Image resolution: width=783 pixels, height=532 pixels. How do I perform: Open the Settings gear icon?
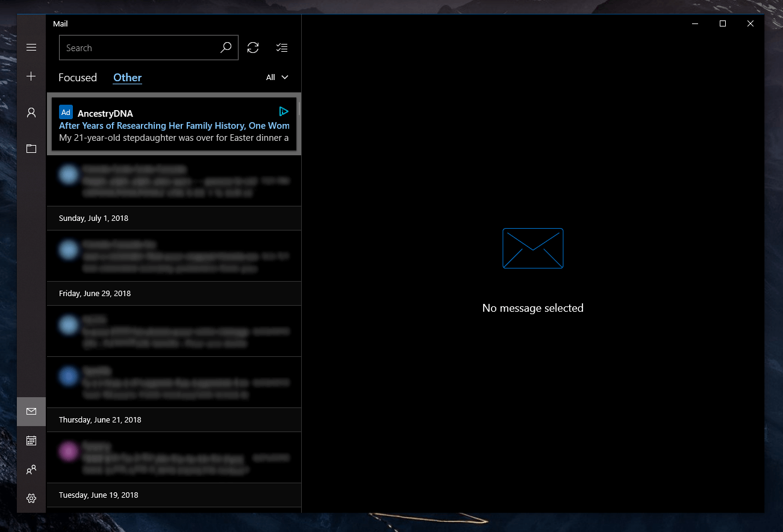click(x=31, y=498)
